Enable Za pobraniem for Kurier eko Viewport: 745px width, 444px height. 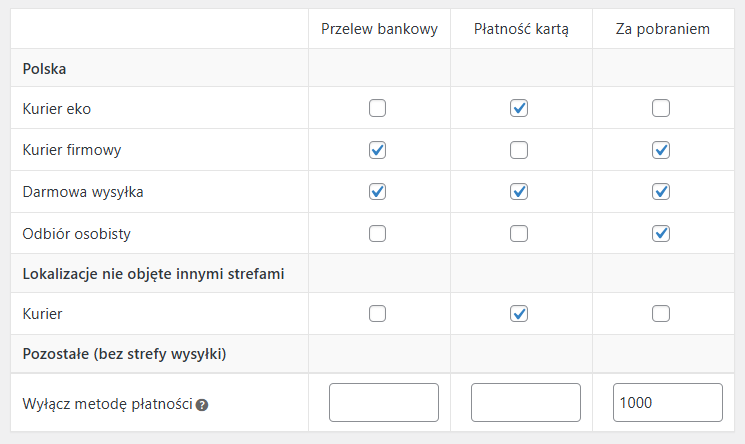pos(661,108)
